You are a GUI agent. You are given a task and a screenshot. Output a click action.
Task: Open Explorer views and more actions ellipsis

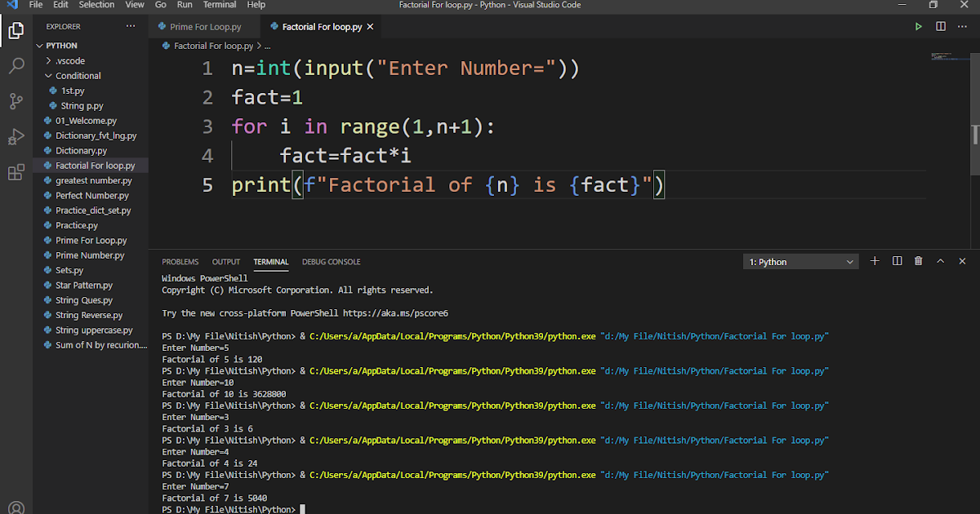131,26
